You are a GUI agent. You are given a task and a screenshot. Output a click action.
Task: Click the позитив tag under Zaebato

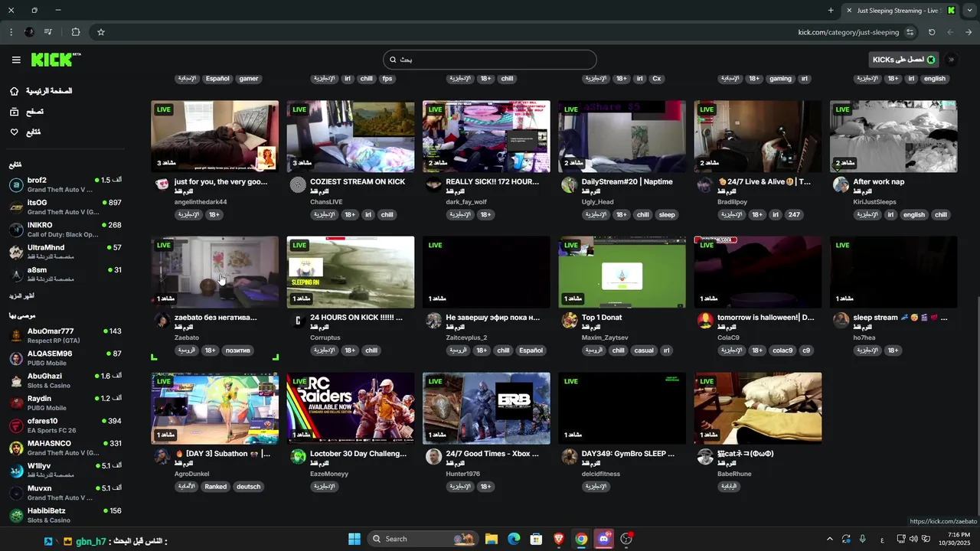coord(238,350)
